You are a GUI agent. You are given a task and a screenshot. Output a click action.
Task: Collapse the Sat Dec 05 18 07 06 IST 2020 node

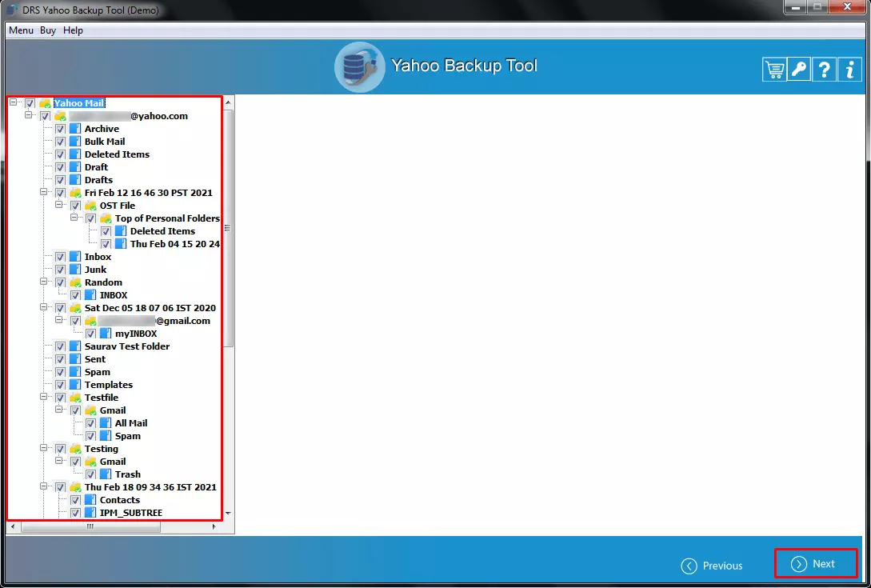[43, 306]
